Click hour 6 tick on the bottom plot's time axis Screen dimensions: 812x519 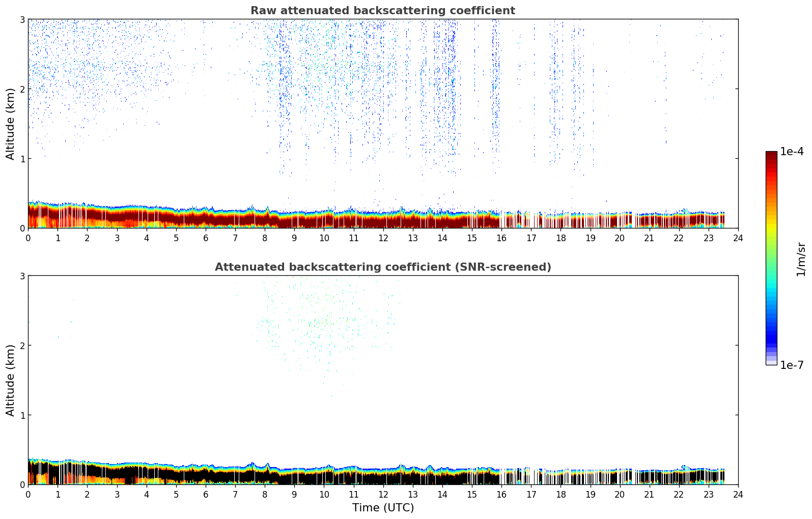[x=206, y=494]
